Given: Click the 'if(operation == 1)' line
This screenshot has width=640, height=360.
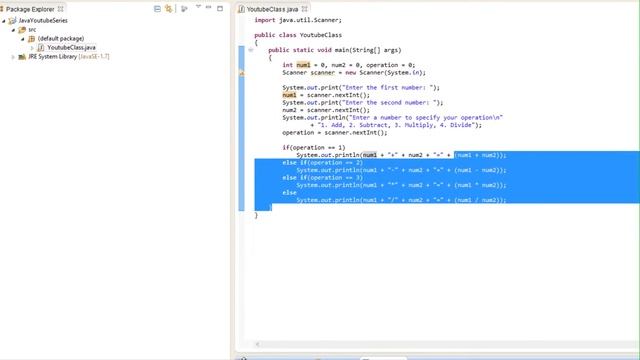Looking at the screenshot, I should tap(313, 148).
